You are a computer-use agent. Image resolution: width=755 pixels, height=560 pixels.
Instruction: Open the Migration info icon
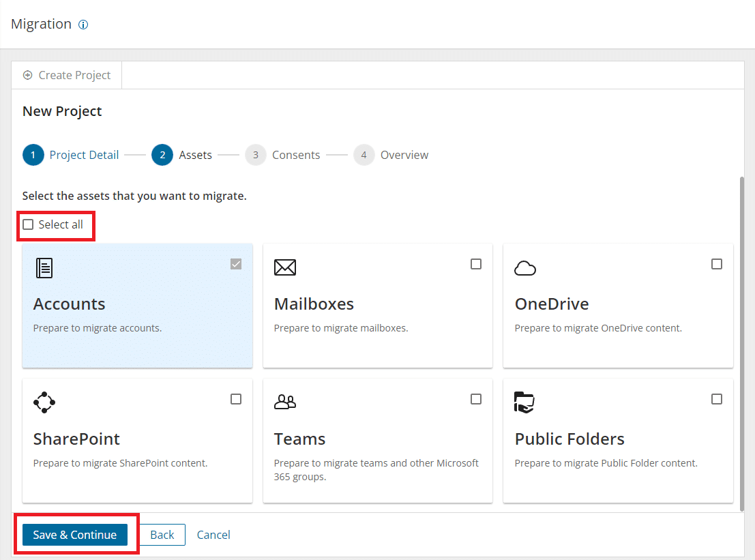coord(83,25)
